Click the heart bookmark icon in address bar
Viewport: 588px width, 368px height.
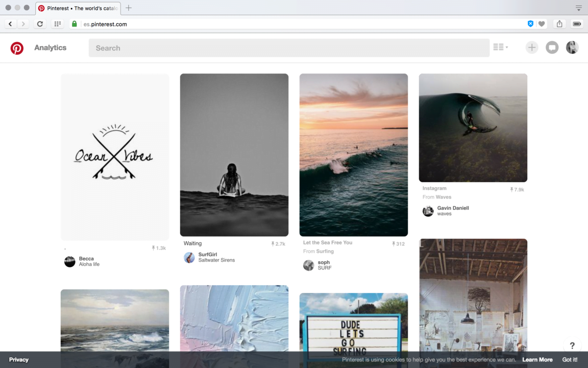point(541,24)
